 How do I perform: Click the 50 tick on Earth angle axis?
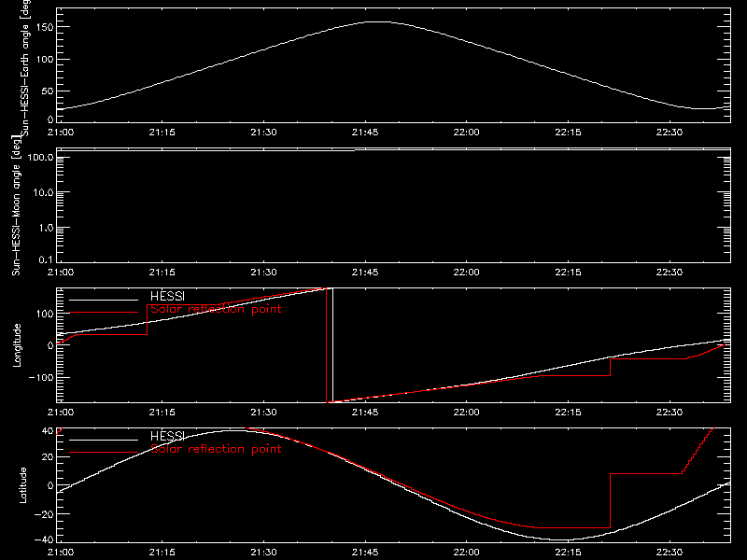pyautogui.click(x=48, y=91)
